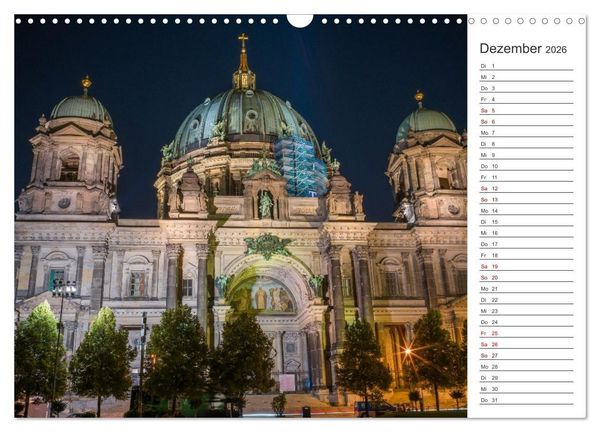Viewport: 600px width, 432px height.
Task: Select the Sa 5 date row
Action: (x=527, y=110)
